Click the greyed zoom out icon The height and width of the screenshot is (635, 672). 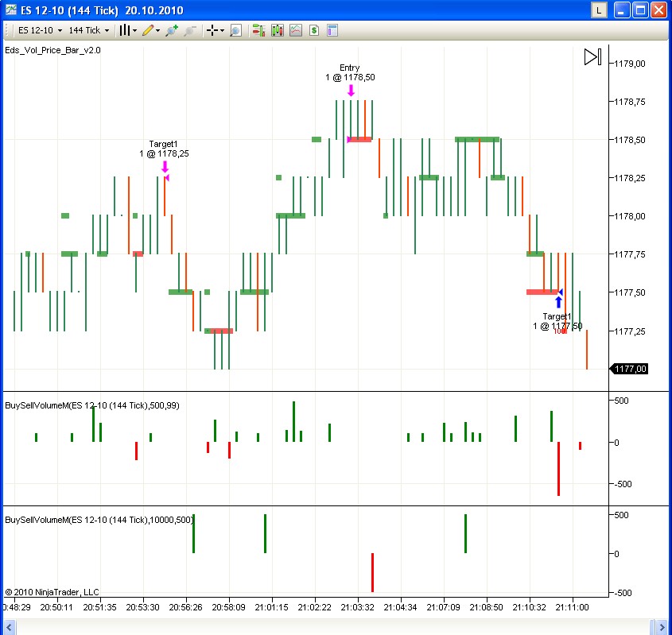tap(189, 30)
